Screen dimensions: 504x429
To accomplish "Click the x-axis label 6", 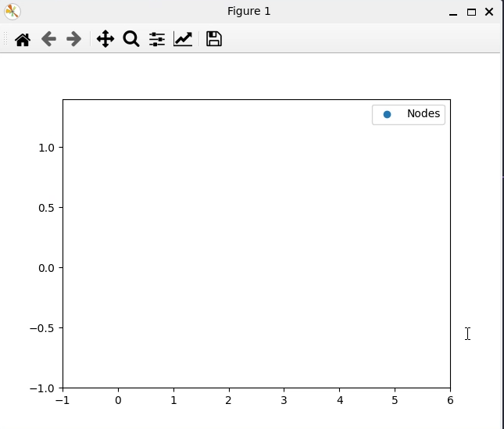I will point(450,401).
